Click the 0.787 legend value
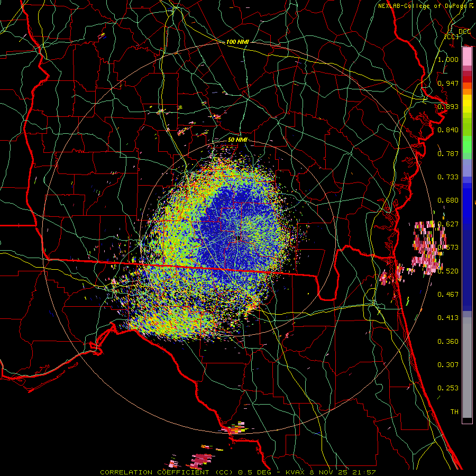476x476 pixels. [x=448, y=153]
